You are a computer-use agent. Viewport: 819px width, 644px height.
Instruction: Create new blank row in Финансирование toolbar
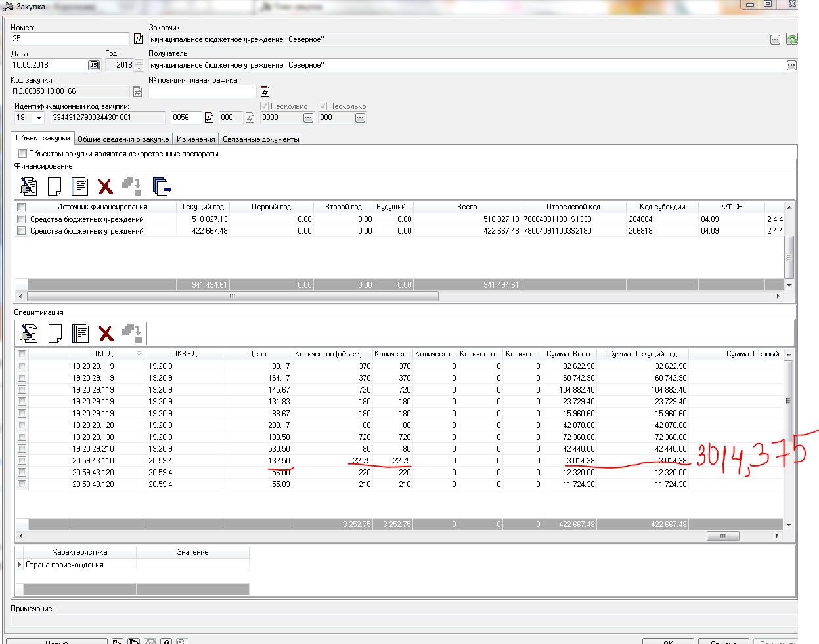point(55,186)
